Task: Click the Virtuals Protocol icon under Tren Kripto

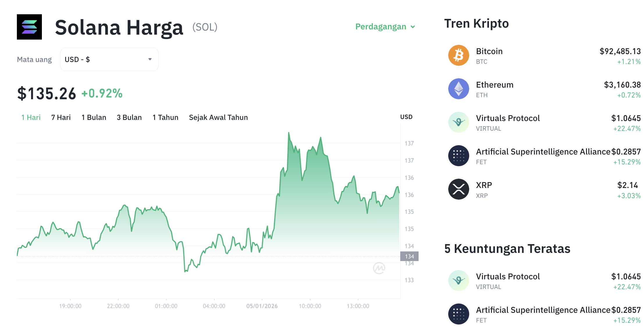Action: (x=458, y=122)
